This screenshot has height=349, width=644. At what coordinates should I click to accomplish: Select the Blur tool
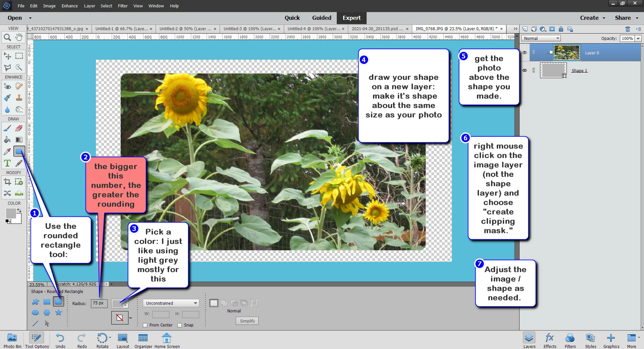[7, 109]
